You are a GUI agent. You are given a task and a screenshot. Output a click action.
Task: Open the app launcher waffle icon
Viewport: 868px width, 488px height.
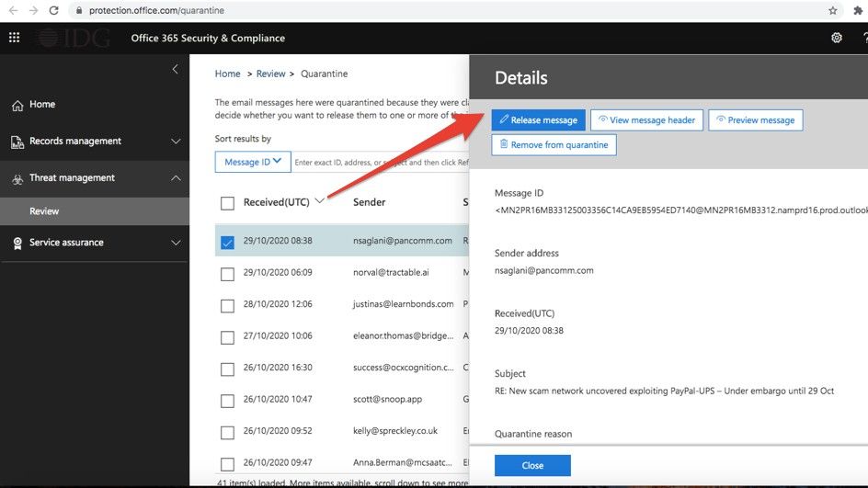coord(15,38)
